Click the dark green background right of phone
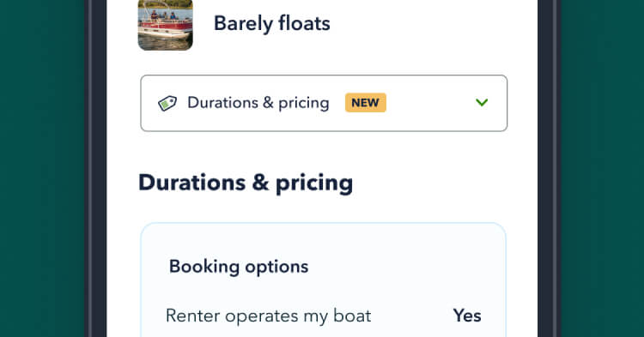Screen dimensions: 644x337 pyautogui.click(x=603, y=168)
